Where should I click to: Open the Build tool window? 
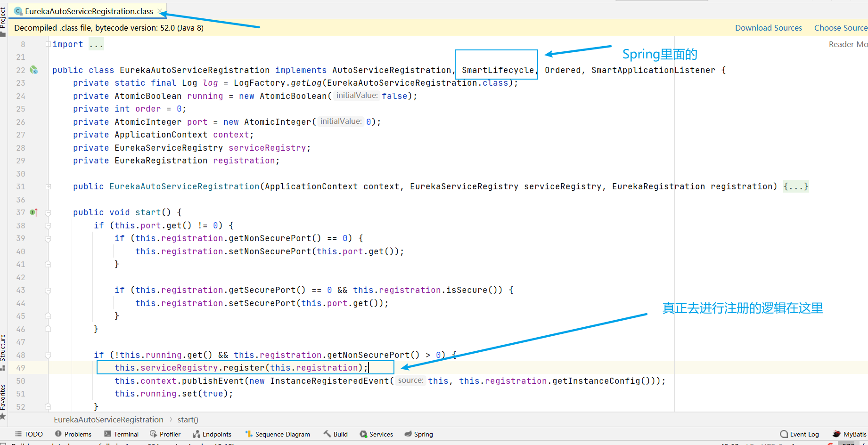(x=336, y=434)
